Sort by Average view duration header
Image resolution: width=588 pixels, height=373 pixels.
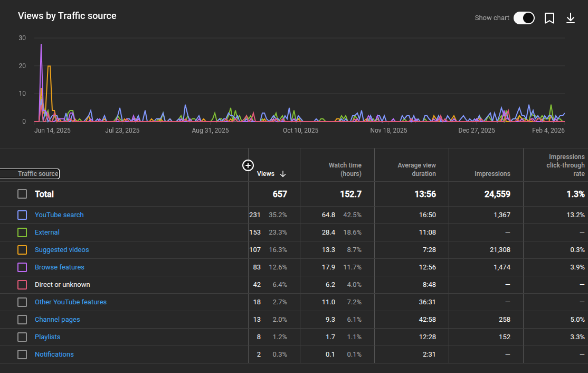(416, 170)
